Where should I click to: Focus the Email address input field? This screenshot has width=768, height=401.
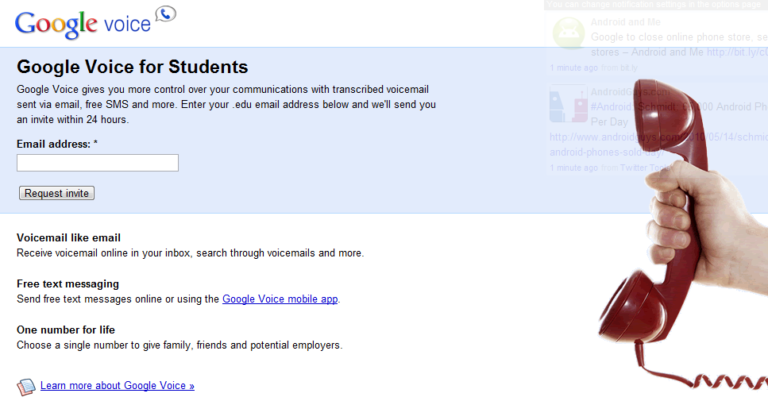point(98,163)
